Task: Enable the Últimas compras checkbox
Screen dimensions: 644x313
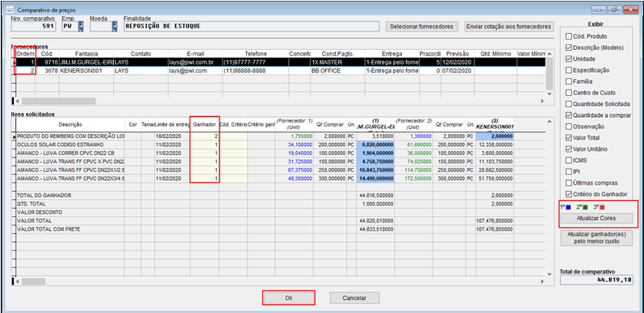Action: (x=569, y=183)
